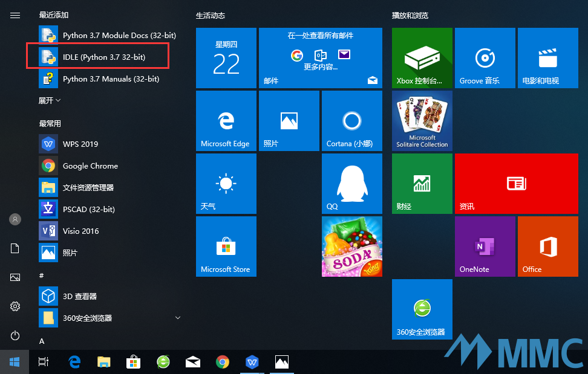Click the Power button in Start sidebar
Screen dimensions: 588x374
pyautogui.click(x=15, y=335)
